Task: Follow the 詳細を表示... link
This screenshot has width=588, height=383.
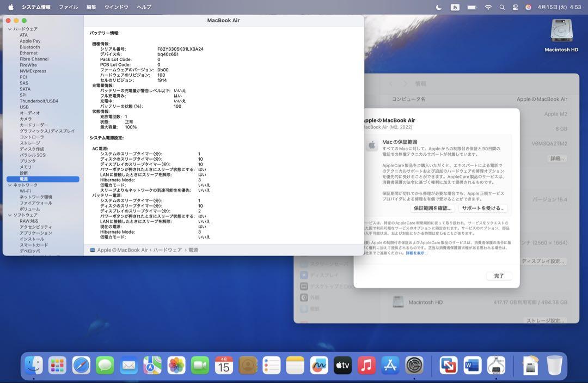Action: pyautogui.click(x=416, y=253)
